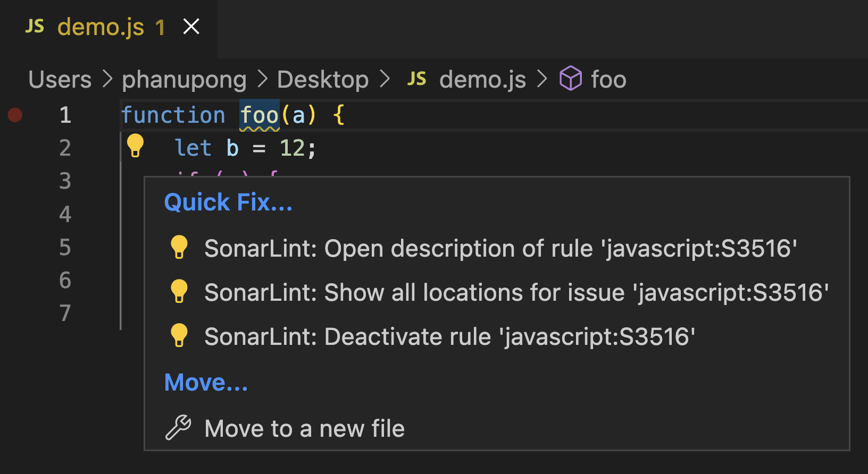The height and width of the screenshot is (474, 868).
Task: Click JS icon in breadcrumb path
Action: click(417, 79)
